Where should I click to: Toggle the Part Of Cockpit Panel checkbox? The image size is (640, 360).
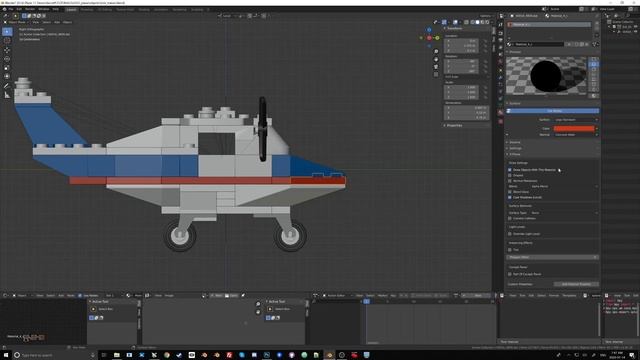point(510,274)
